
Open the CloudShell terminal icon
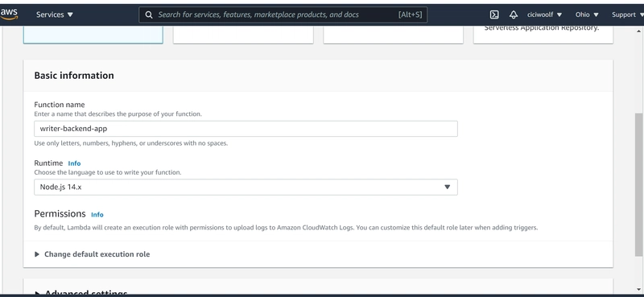pos(494,14)
